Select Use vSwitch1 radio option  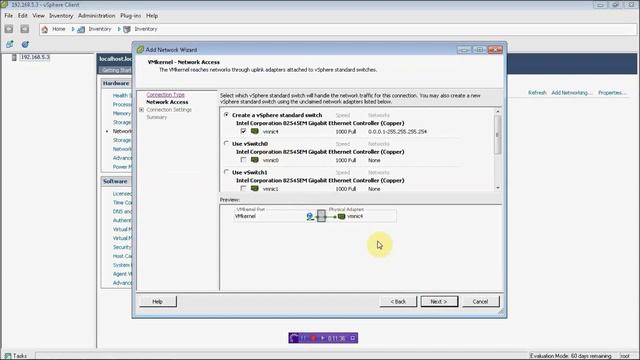(226, 172)
